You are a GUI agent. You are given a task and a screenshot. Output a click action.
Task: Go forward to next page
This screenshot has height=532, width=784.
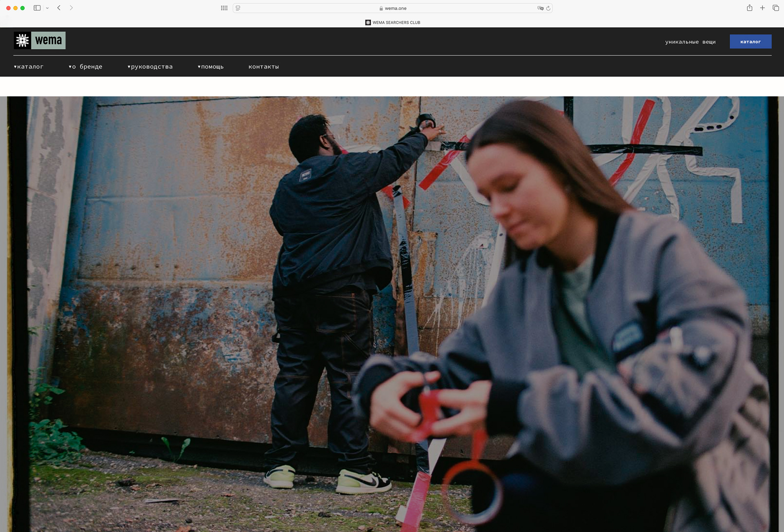click(x=71, y=8)
